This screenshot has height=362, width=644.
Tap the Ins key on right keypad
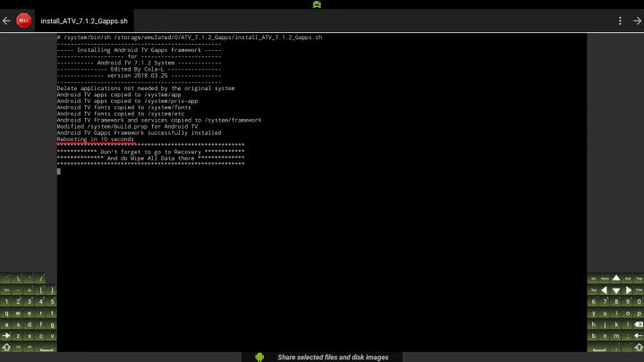[593, 278]
